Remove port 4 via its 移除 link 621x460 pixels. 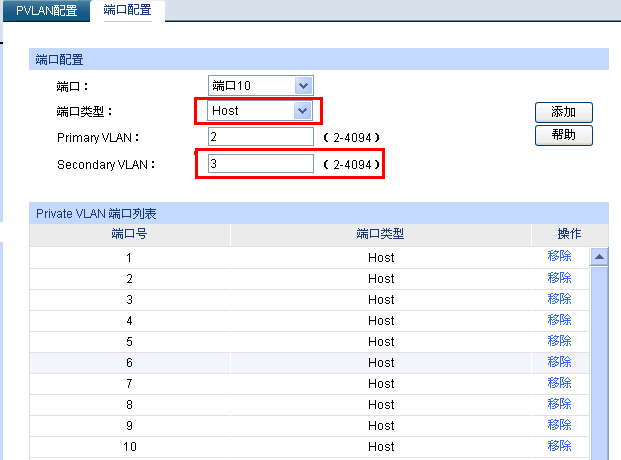559,320
